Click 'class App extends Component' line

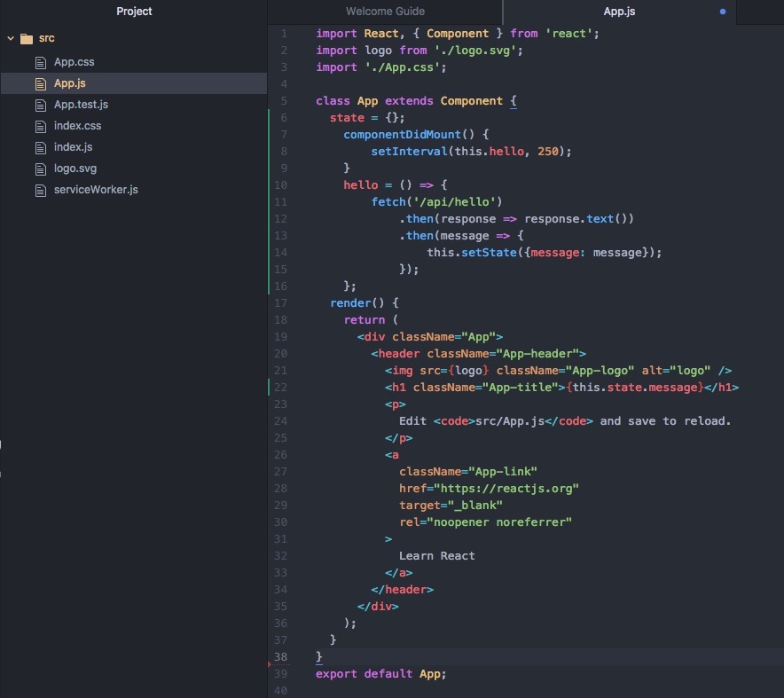click(x=416, y=101)
